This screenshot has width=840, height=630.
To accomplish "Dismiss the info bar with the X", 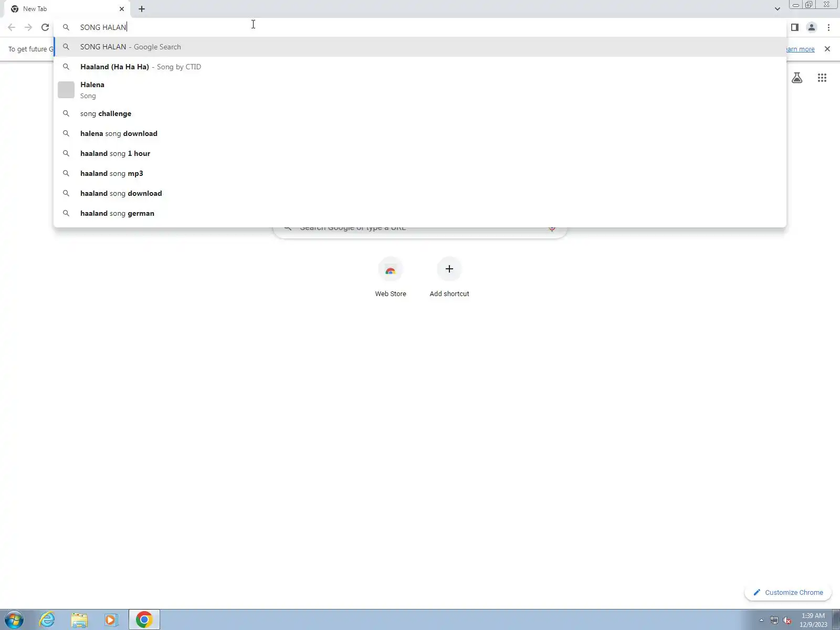I will pyautogui.click(x=827, y=49).
